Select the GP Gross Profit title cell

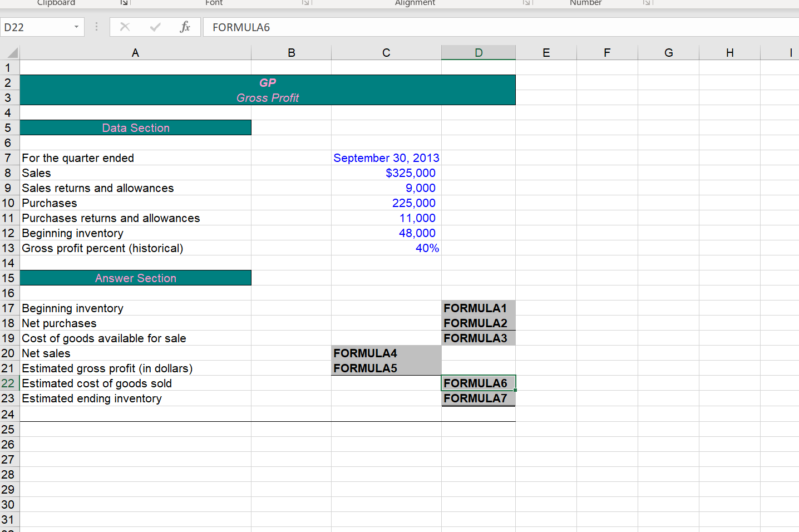point(268,89)
